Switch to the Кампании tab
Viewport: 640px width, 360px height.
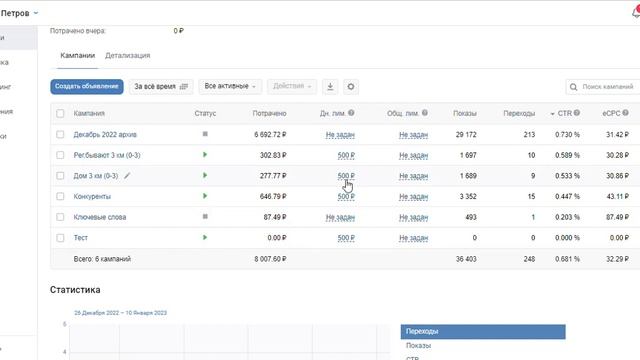pyautogui.click(x=78, y=56)
